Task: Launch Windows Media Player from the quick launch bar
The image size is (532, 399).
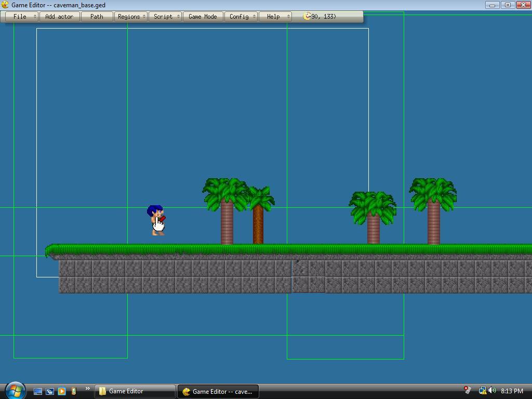Action: point(62,391)
